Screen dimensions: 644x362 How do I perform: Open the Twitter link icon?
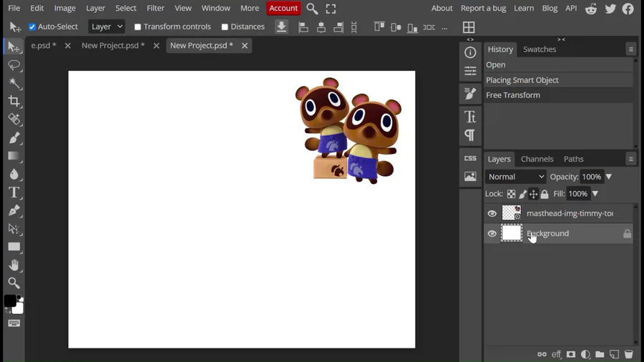tap(610, 8)
